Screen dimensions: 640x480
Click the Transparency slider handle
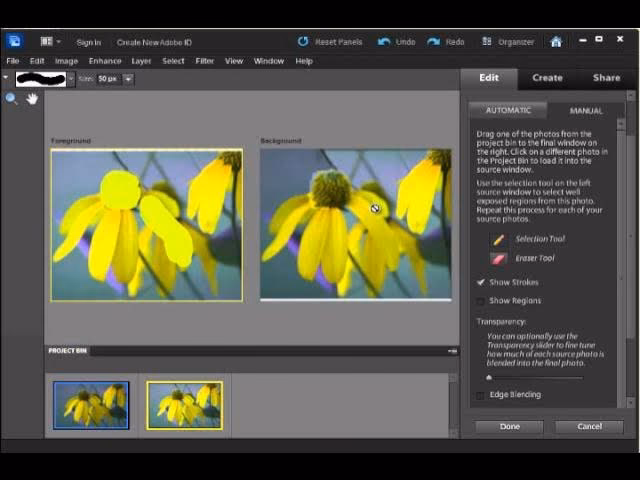489,378
